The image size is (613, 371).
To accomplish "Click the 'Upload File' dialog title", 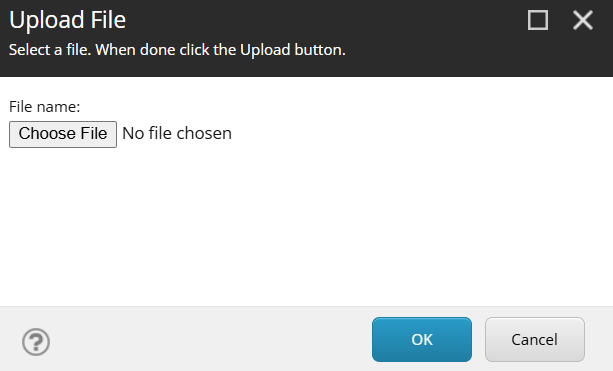I will click(x=67, y=20).
